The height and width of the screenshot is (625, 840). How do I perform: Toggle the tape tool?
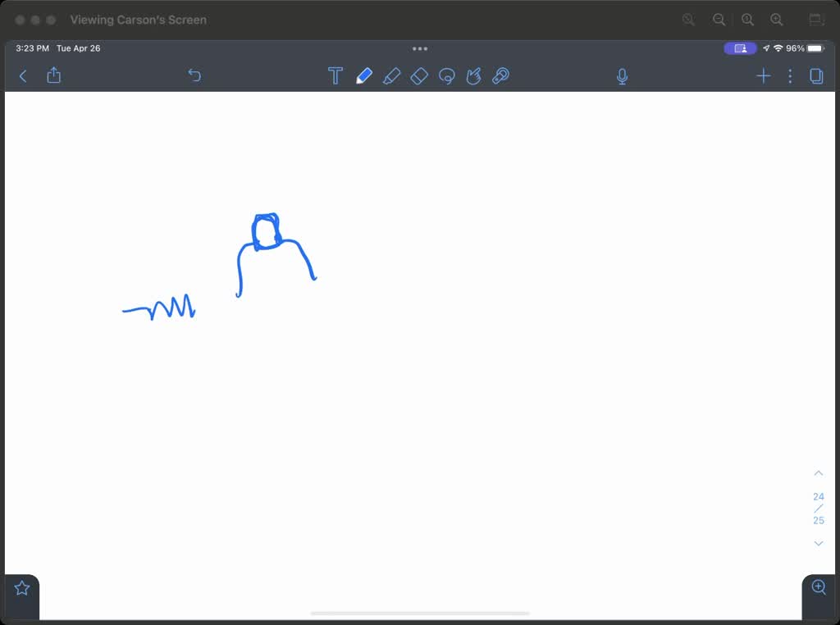point(500,75)
